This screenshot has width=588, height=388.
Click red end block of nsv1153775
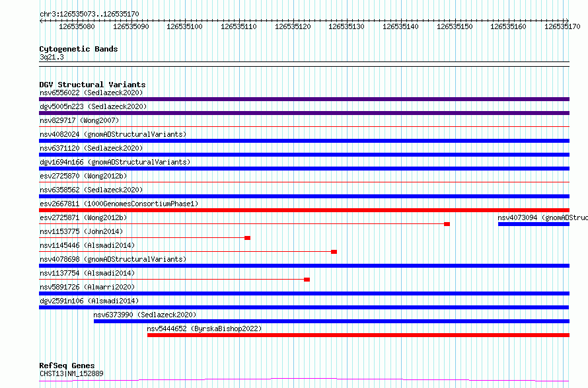coord(248,238)
